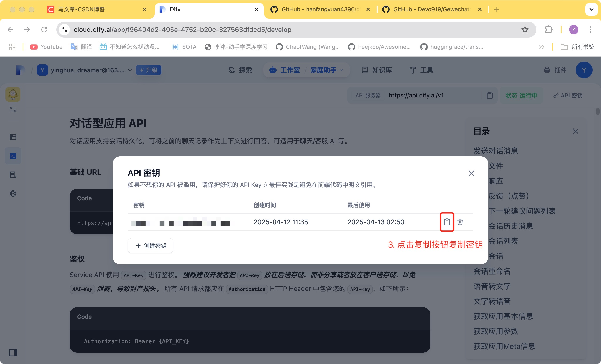
Task: Expand the 家庭助手 app dropdown
Action: click(342, 70)
